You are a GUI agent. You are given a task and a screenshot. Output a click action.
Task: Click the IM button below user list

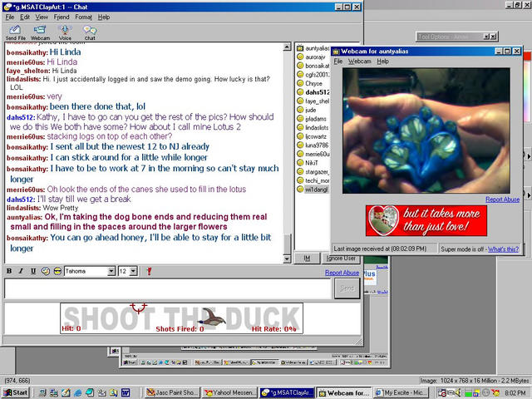[x=307, y=259]
